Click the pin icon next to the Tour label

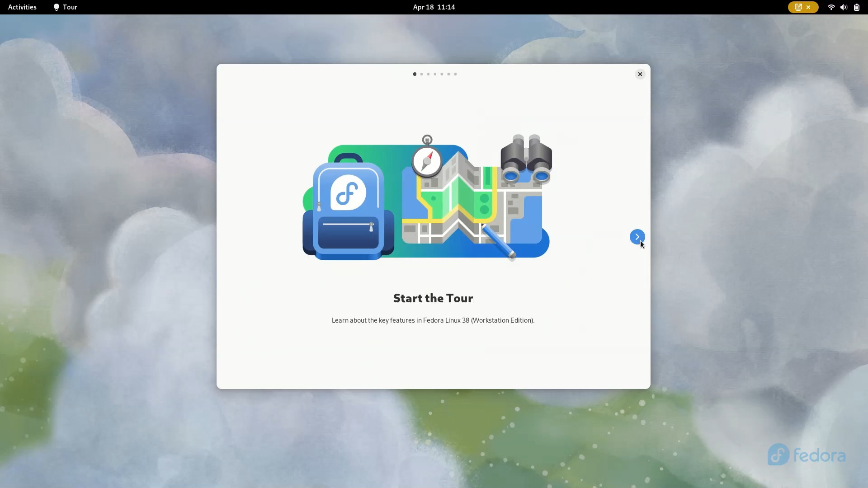tap(57, 7)
